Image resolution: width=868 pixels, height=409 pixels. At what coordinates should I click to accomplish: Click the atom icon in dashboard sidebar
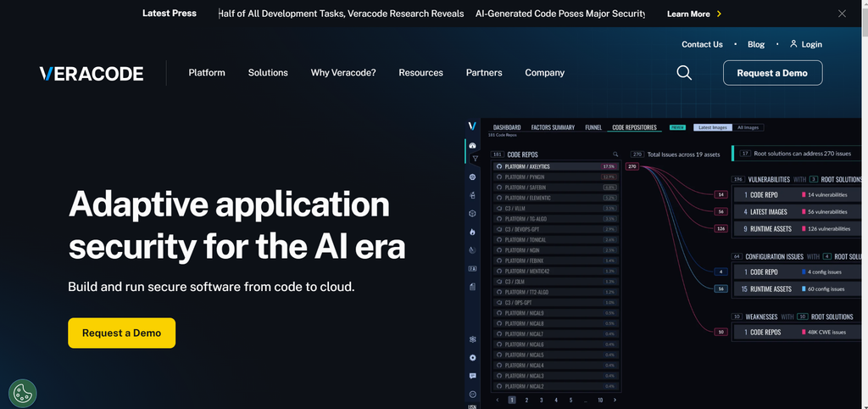pos(472,339)
